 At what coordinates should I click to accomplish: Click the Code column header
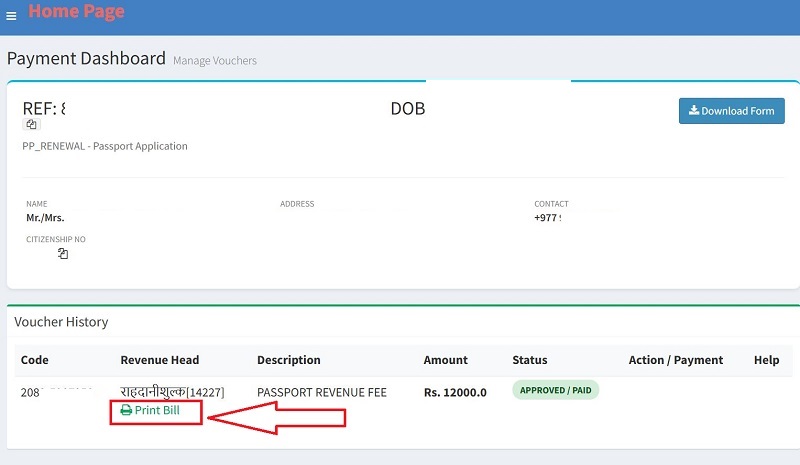click(35, 360)
